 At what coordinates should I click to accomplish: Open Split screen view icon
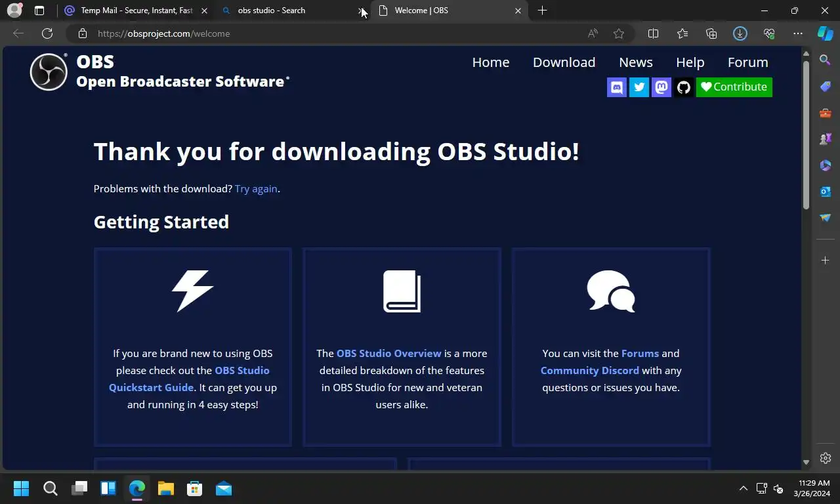654,33
